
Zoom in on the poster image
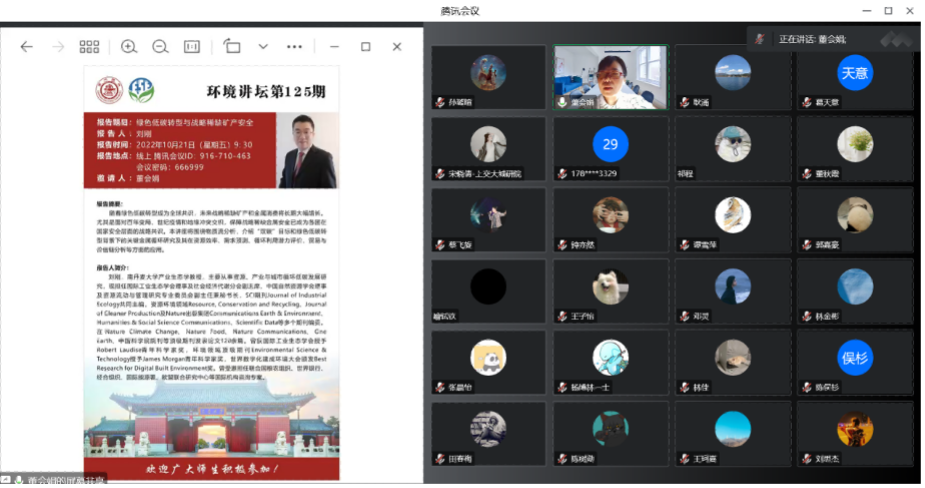(129, 47)
